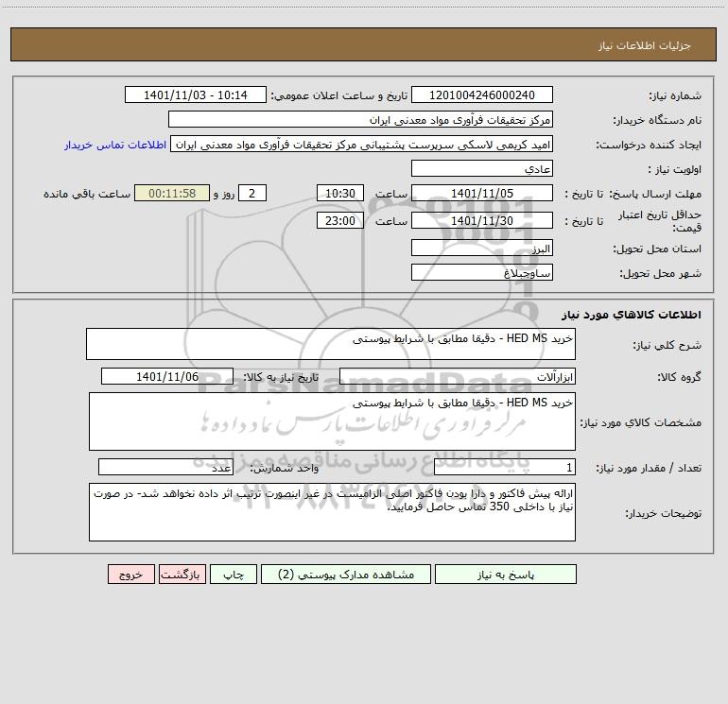Click the بازگشت back button
This screenshot has height=704, width=728.
(182, 575)
